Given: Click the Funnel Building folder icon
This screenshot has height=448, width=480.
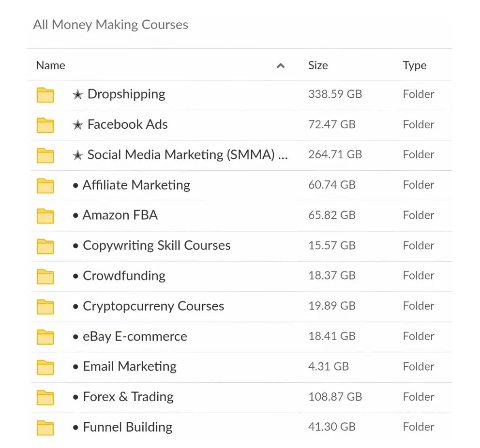Looking at the screenshot, I should pos(45,428).
